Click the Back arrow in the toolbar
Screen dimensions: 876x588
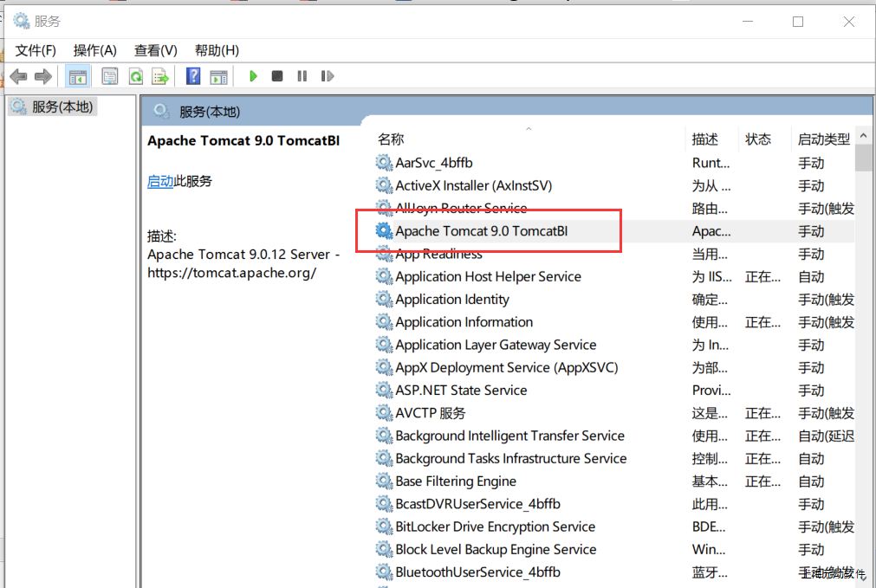pos(17,76)
